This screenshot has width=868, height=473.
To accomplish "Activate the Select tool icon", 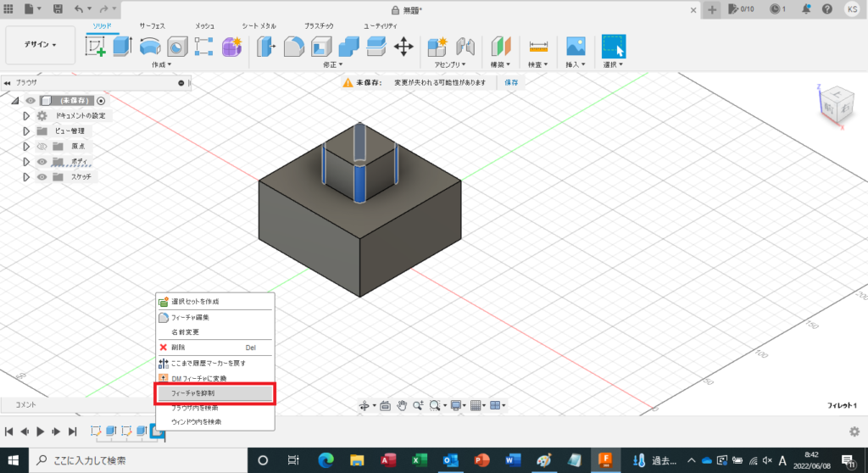I will tap(614, 47).
